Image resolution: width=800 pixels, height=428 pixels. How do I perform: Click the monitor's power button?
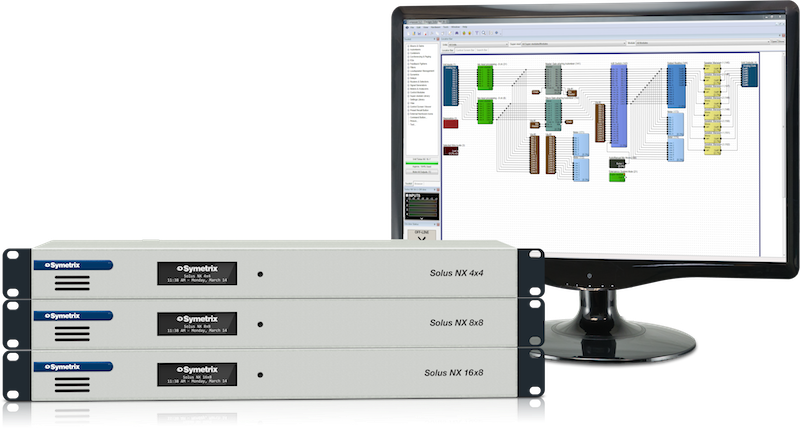pyautogui.click(x=589, y=275)
